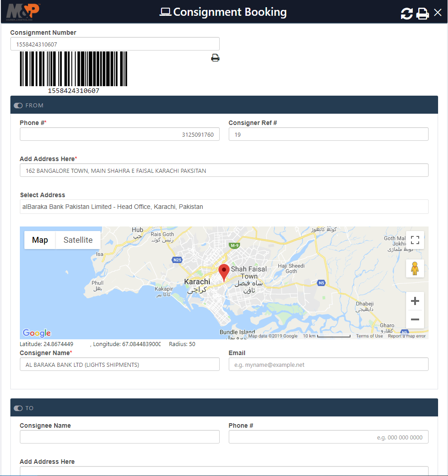The width and height of the screenshot is (448, 476).
Task: Click the N25 highway marker on map
Action: coord(177,260)
